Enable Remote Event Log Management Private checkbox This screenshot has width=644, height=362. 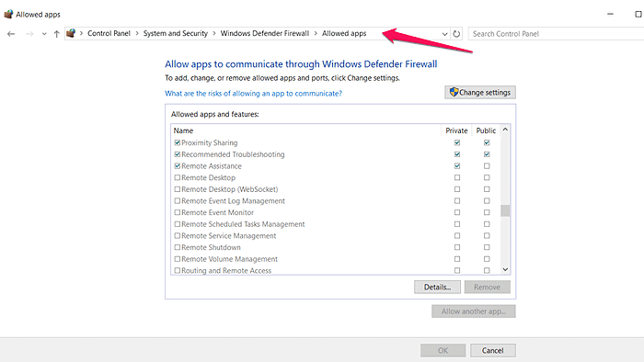457,201
